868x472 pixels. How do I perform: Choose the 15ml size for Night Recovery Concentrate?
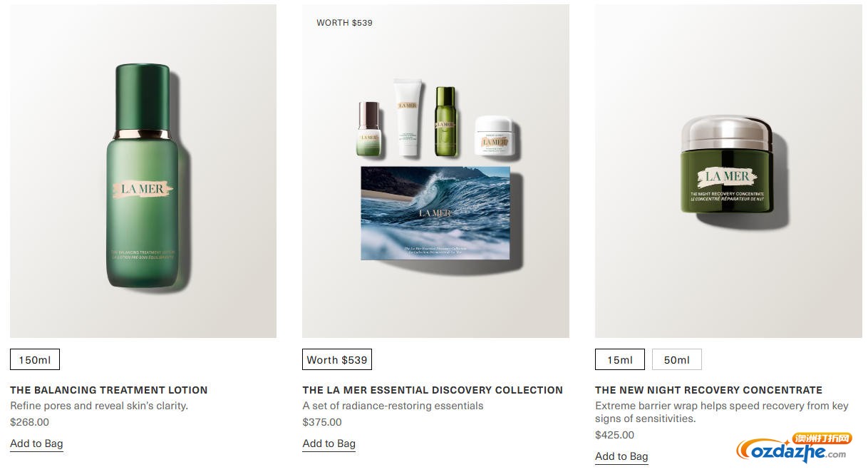[x=620, y=359]
